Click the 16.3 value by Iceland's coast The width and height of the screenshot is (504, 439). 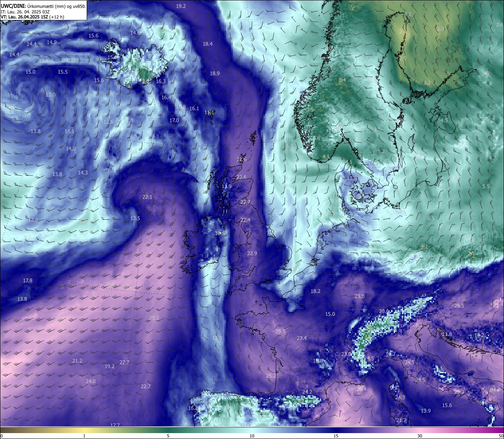click(161, 81)
